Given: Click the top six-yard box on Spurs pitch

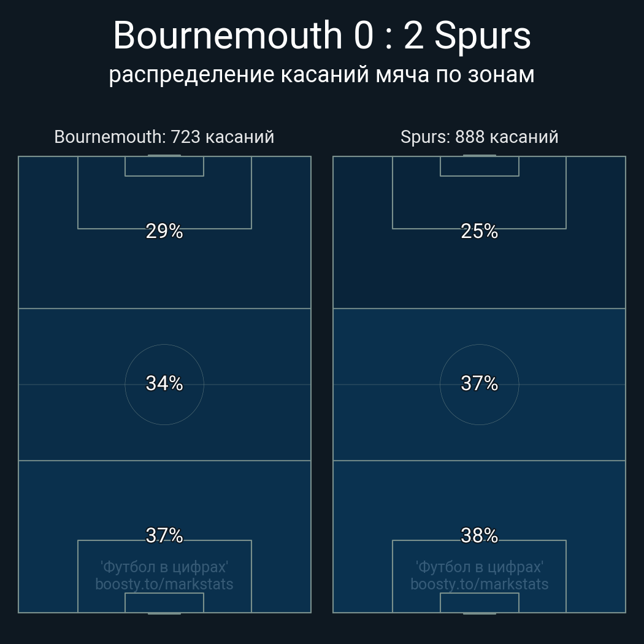Looking at the screenshot, I should click(479, 166).
